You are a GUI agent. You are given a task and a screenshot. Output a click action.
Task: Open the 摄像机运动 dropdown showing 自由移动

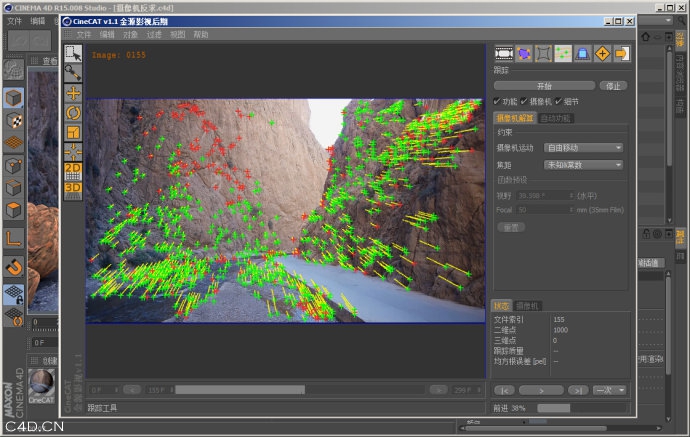584,148
